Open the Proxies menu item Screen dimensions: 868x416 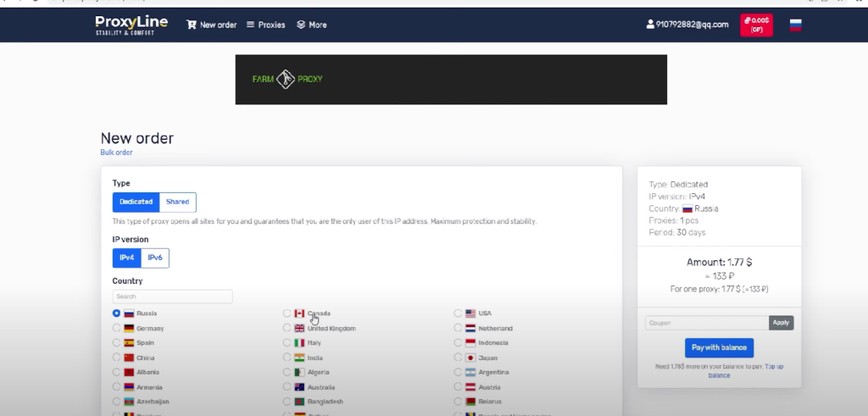(265, 25)
